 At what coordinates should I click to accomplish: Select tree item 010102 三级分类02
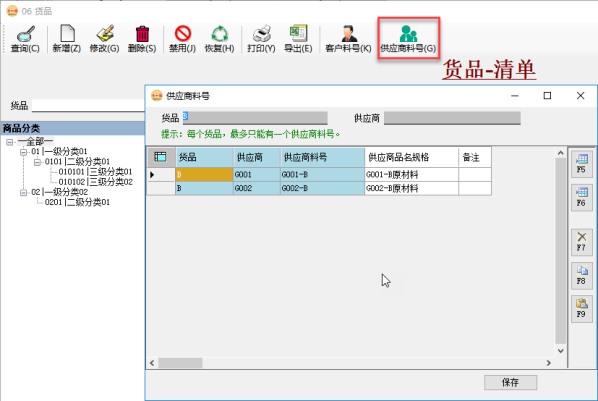(x=95, y=182)
